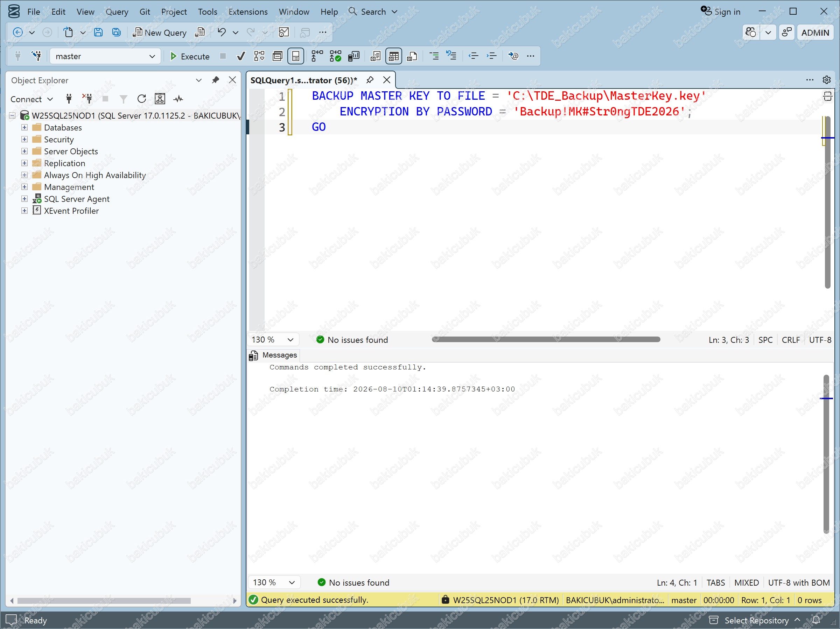The image size is (840, 629).
Task: Open the Copilot icon near ADMIN
Action: tap(750, 33)
